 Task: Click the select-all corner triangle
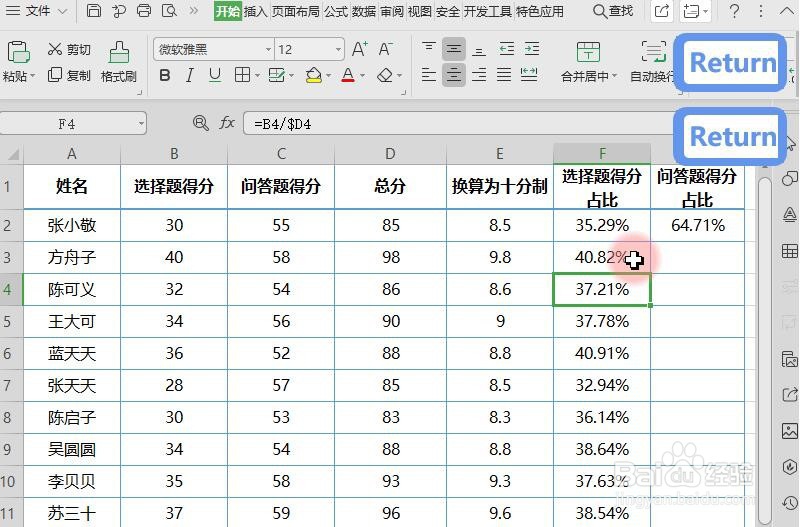[x=12, y=154]
